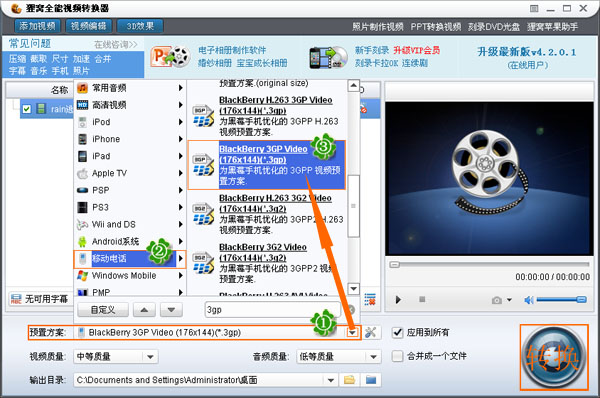Uncheck the rain video file checkbox
This screenshot has width=600, height=398.
pos(26,109)
